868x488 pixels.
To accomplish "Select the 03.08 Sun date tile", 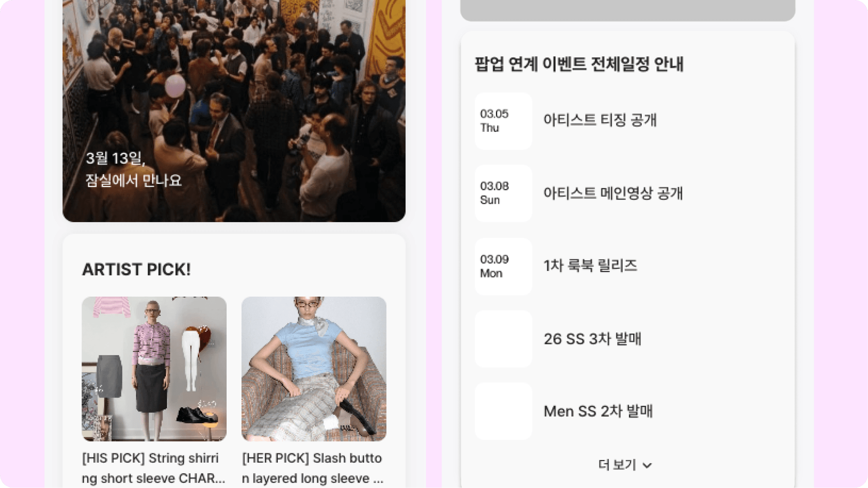I will pos(503,193).
